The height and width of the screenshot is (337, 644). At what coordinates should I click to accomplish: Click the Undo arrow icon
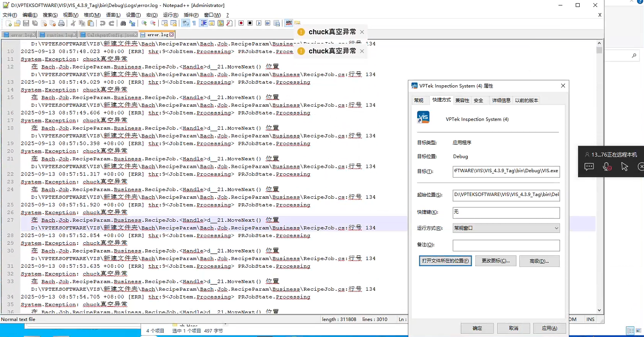102,23
